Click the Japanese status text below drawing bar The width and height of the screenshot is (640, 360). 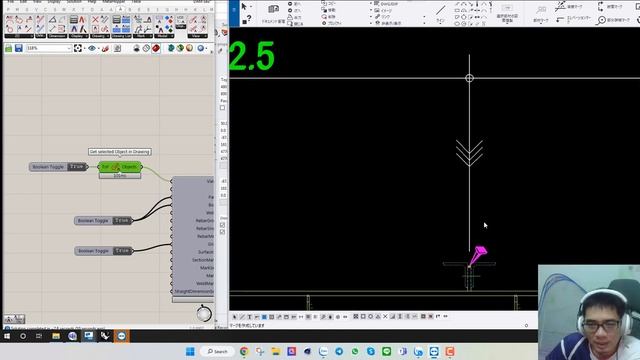[247, 325]
